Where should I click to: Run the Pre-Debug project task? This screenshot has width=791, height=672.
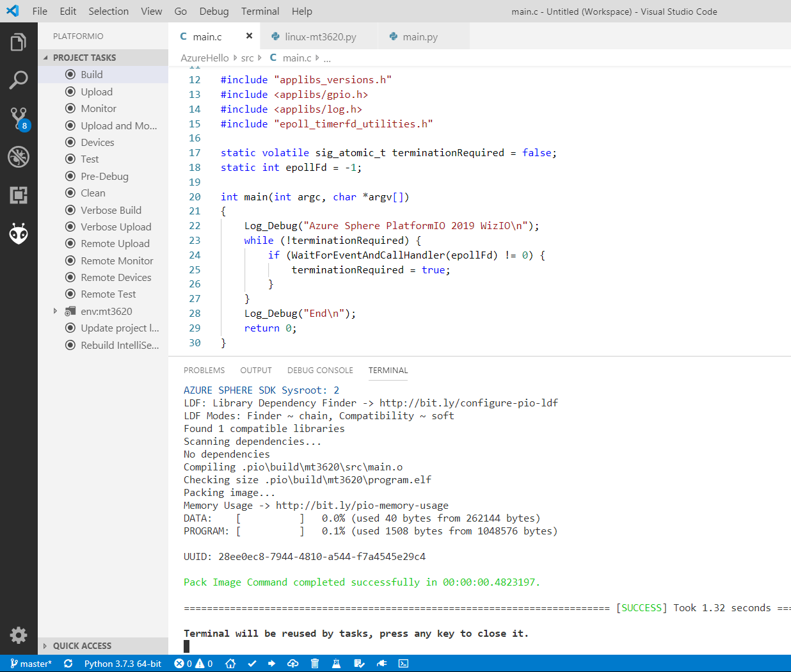point(103,176)
